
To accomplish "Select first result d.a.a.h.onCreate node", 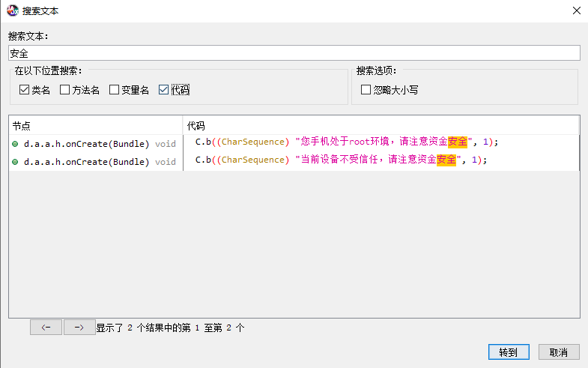I will point(87,143).
